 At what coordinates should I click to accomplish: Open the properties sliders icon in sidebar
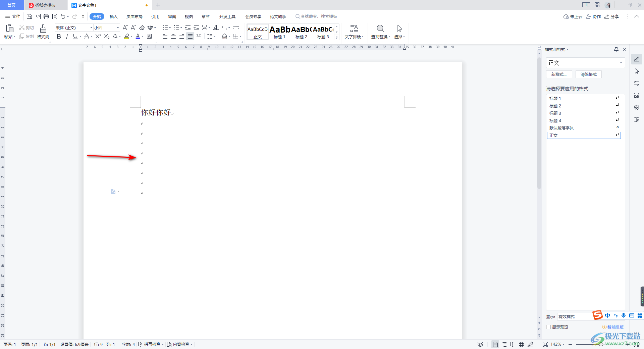tap(637, 83)
